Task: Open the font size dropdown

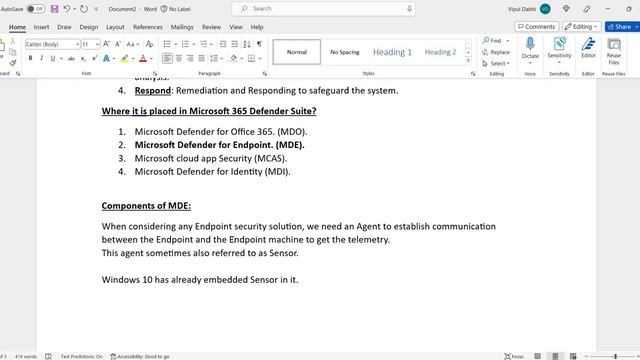Action: [x=98, y=44]
